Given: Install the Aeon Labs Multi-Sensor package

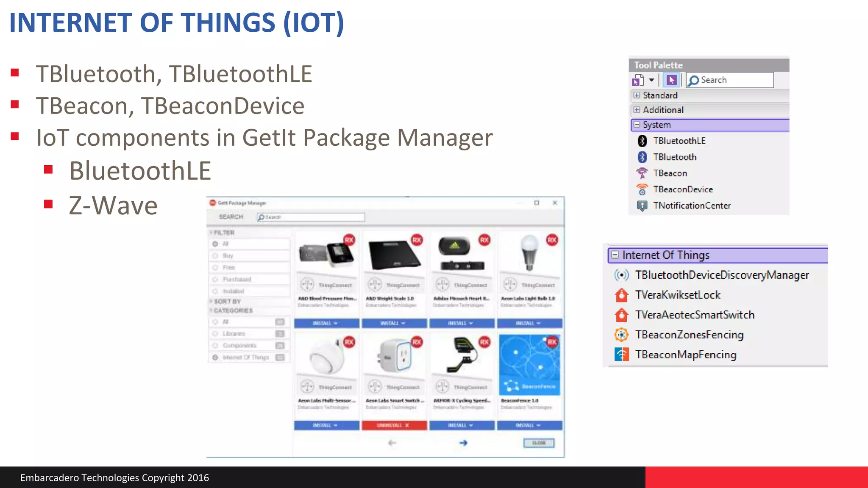Looking at the screenshot, I should (327, 425).
